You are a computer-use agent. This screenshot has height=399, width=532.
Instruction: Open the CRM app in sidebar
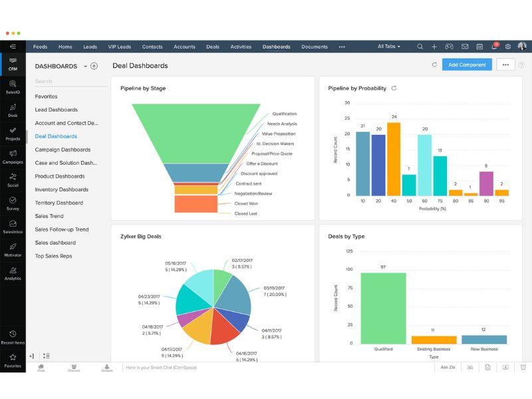coord(13,64)
